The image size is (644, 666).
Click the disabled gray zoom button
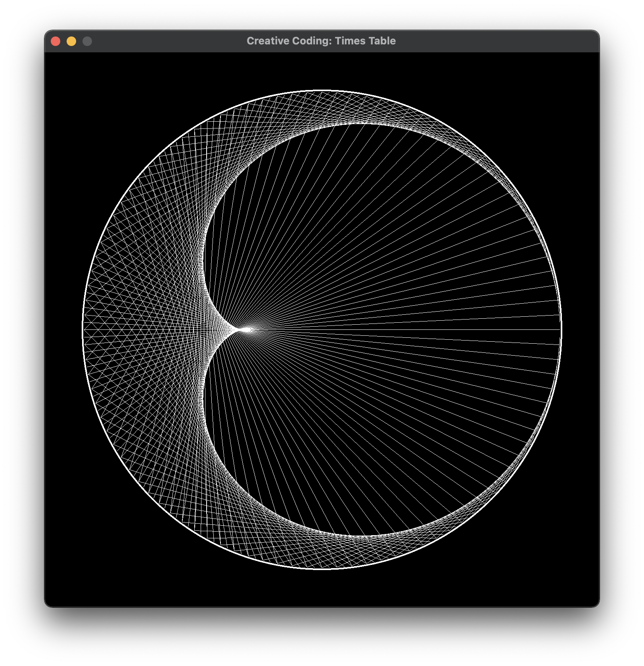click(87, 41)
